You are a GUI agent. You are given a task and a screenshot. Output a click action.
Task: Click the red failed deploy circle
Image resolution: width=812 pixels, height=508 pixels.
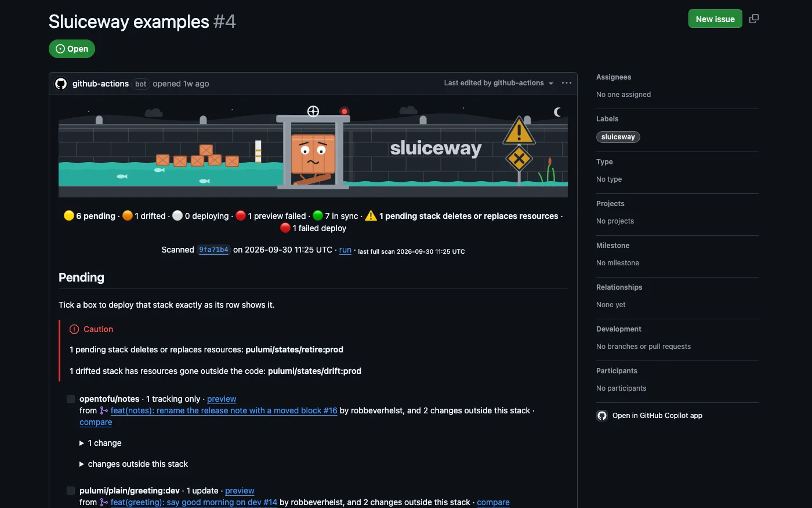point(285,228)
